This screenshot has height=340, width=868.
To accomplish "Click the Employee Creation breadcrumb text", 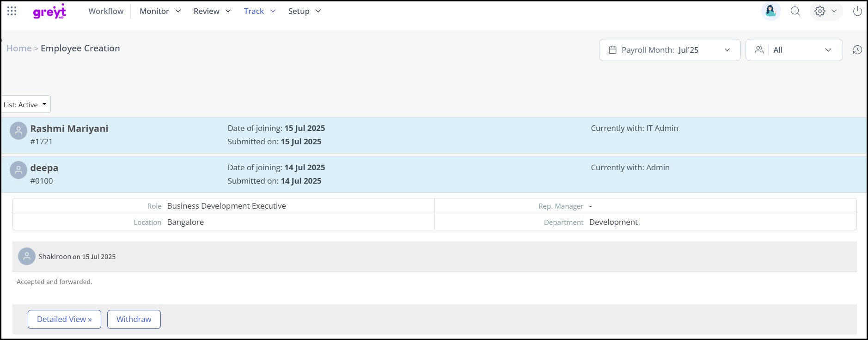I will click(80, 48).
